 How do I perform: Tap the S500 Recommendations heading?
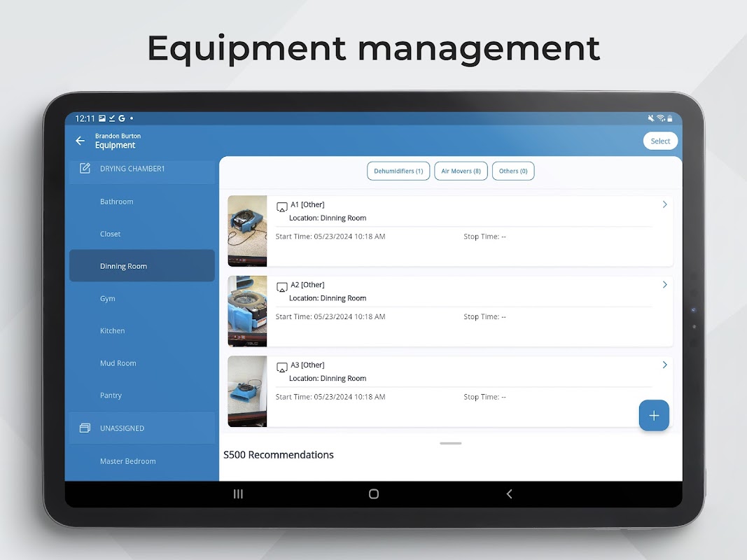coord(278,455)
